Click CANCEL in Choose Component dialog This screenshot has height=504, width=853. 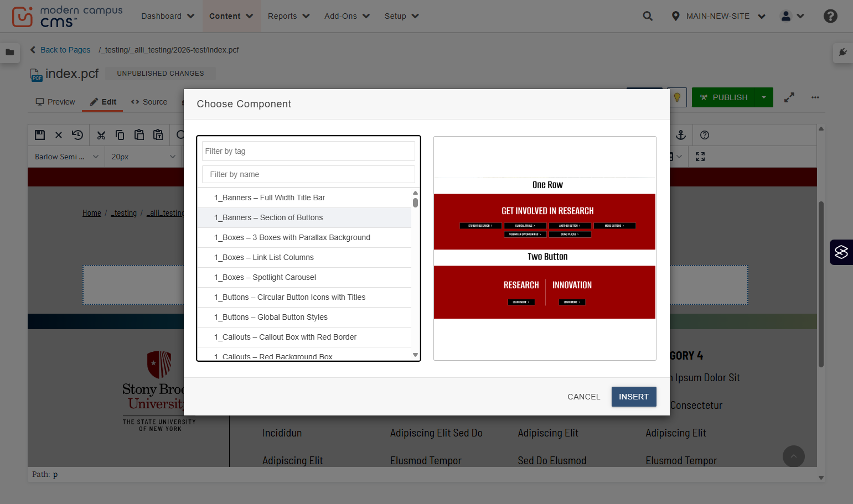(x=583, y=397)
